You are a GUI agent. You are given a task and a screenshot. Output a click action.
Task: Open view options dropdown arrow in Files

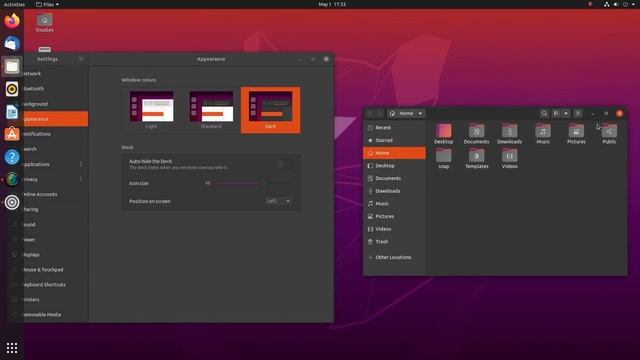click(566, 113)
